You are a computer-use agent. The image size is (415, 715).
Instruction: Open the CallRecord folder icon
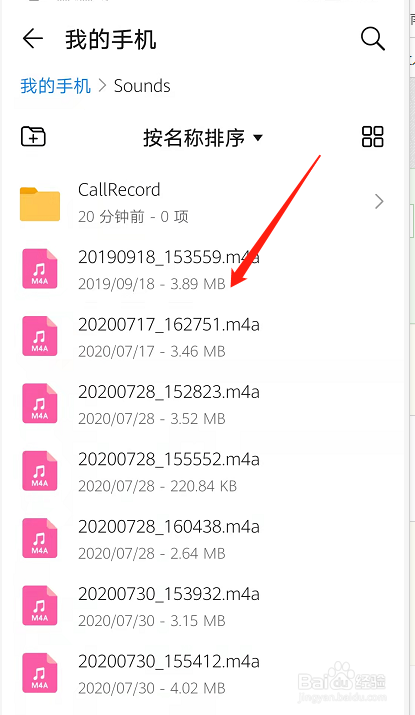coord(40,203)
